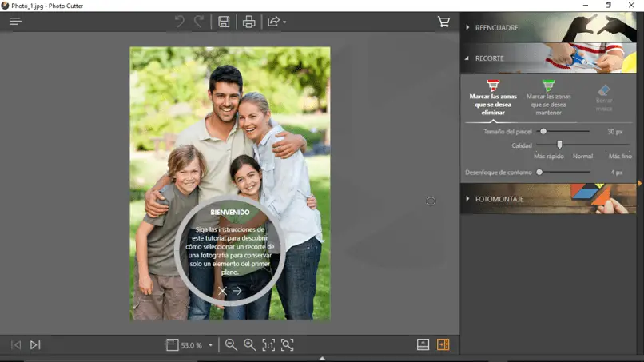Fit the photo to the window
This screenshot has height=362, width=644.
coord(287,344)
